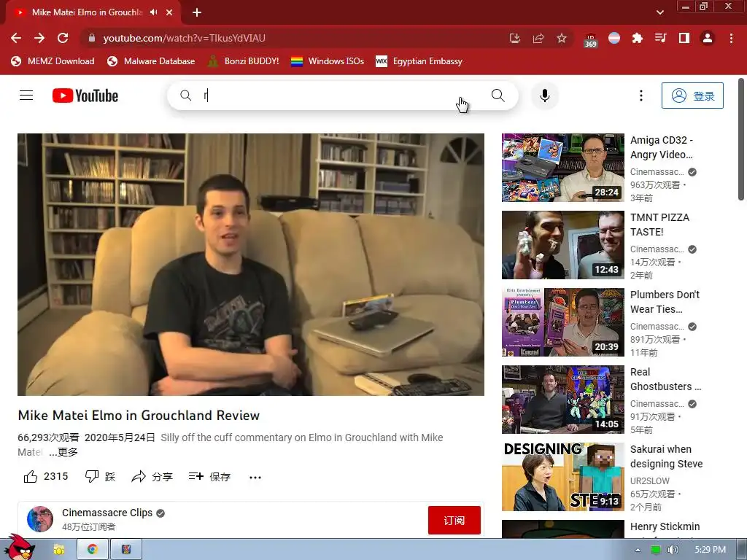
Task: Open YouTube settings three-dot menu
Action: [x=640, y=96]
